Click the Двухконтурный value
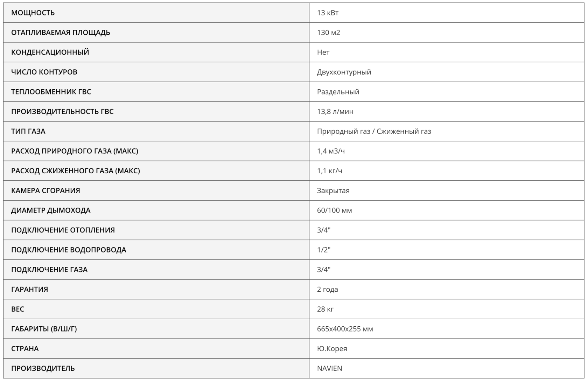Viewport: 588px width, 382px height. tap(344, 72)
